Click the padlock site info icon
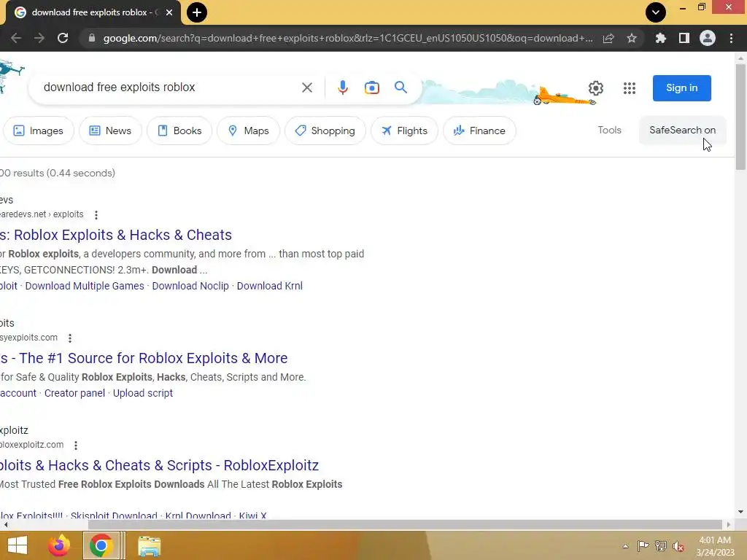 coord(92,38)
